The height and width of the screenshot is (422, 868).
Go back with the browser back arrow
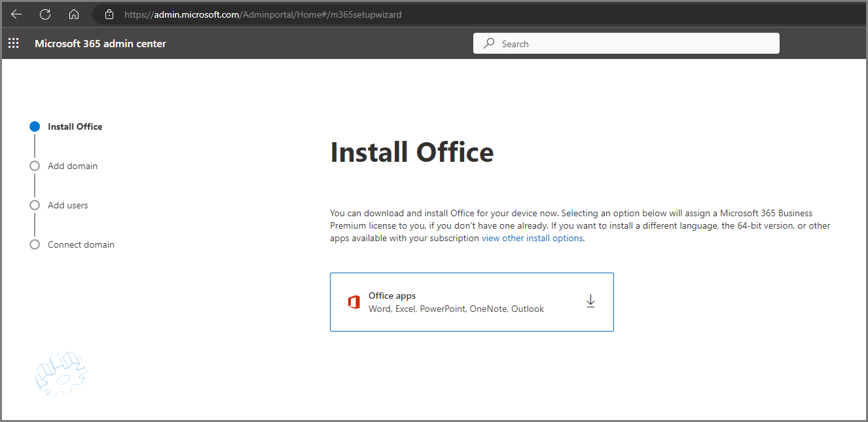tap(16, 14)
